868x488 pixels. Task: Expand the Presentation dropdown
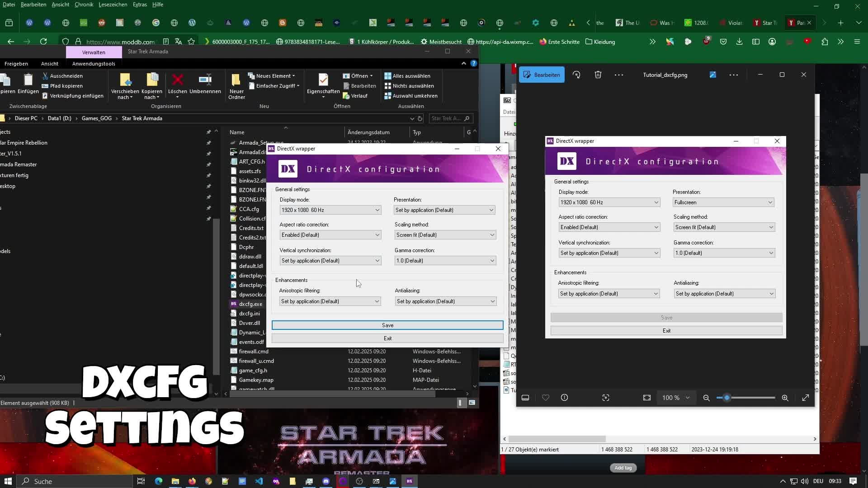click(x=444, y=210)
